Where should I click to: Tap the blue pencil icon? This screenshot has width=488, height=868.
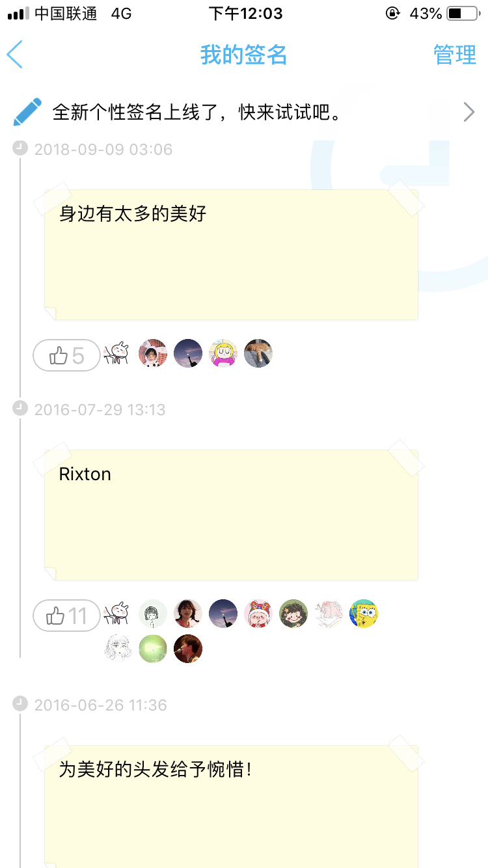pos(27,112)
